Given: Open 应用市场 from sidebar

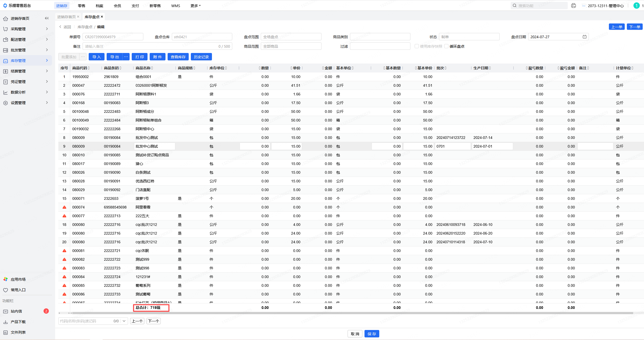Looking at the screenshot, I should [18, 279].
